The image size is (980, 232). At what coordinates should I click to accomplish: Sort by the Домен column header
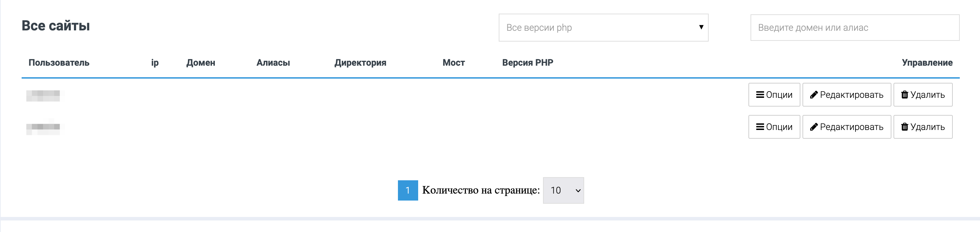coord(201,63)
